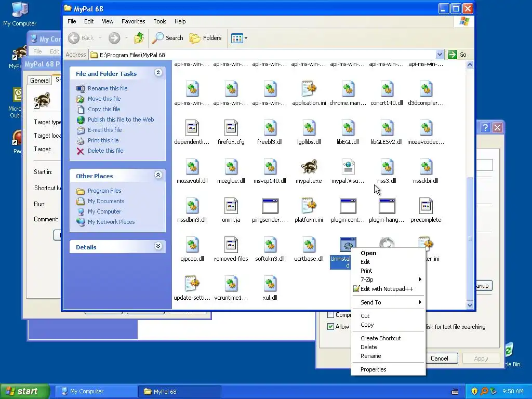
Task: Select the concrt140.dll file icon
Action: click(x=387, y=89)
